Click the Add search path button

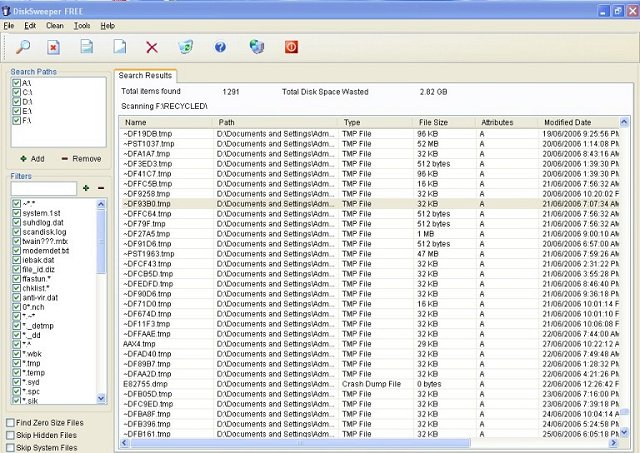tap(32, 159)
